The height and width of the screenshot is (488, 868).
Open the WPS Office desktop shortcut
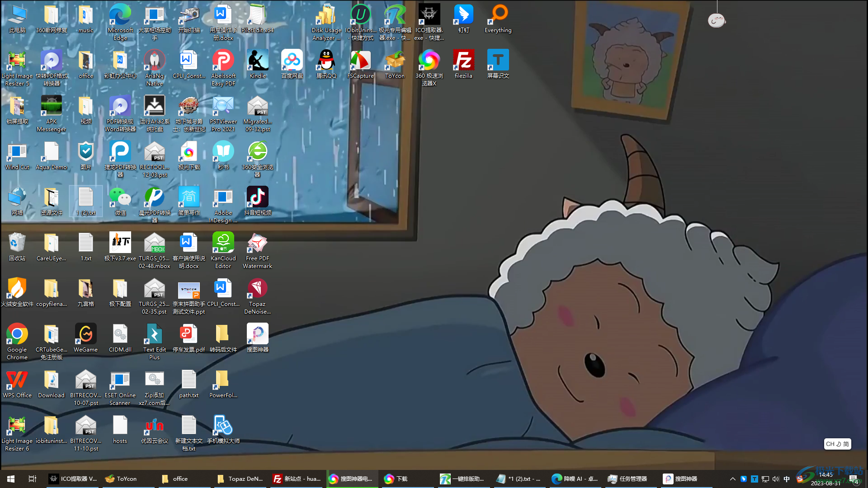tap(17, 384)
